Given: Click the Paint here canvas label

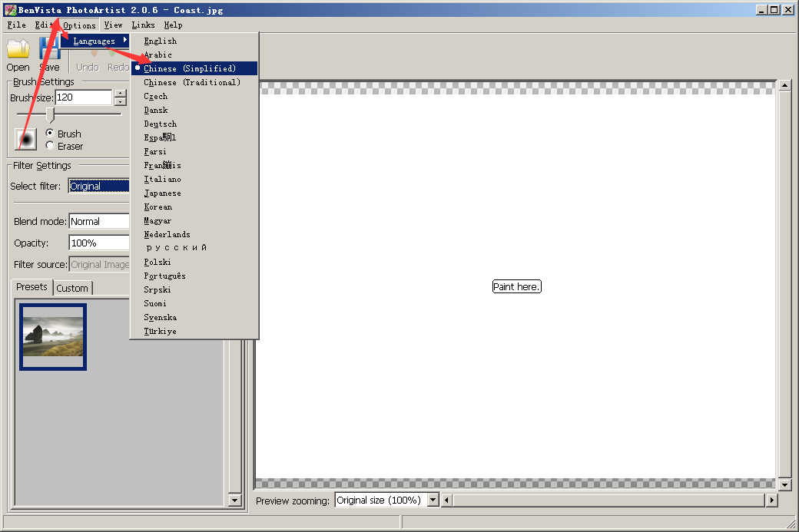Looking at the screenshot, I should (x=516, y=286).
